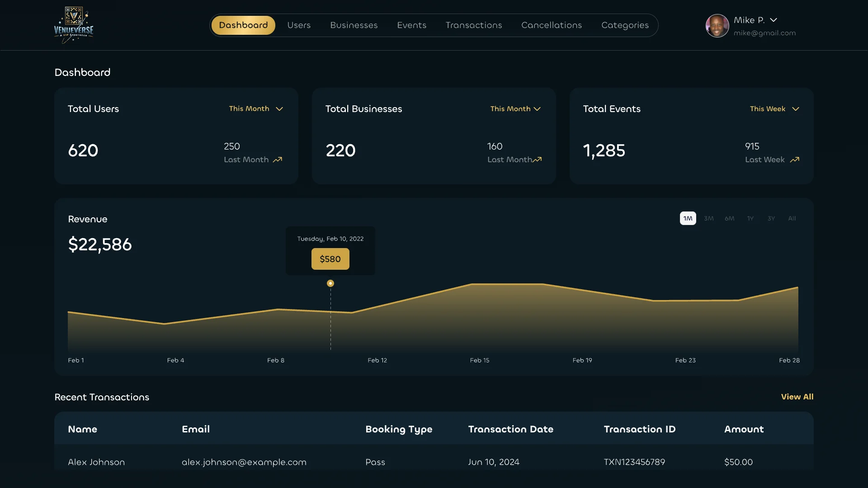Click the Feb 15 axis label

tap(480, 360)
